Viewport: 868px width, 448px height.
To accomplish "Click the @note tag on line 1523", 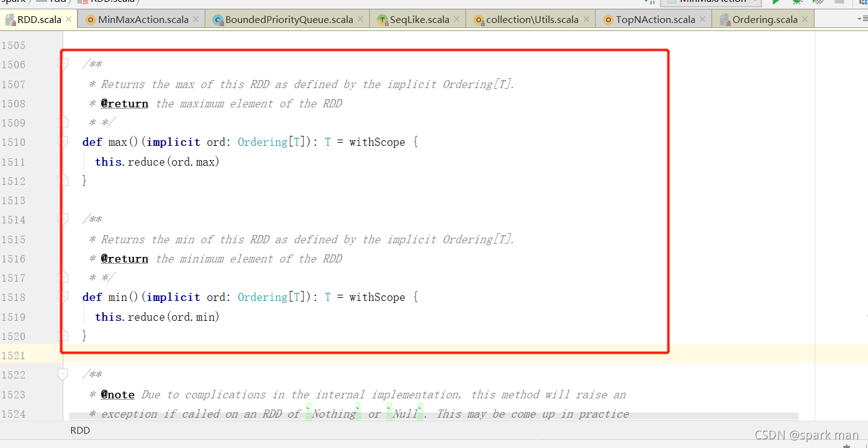I will click(118, 395).
